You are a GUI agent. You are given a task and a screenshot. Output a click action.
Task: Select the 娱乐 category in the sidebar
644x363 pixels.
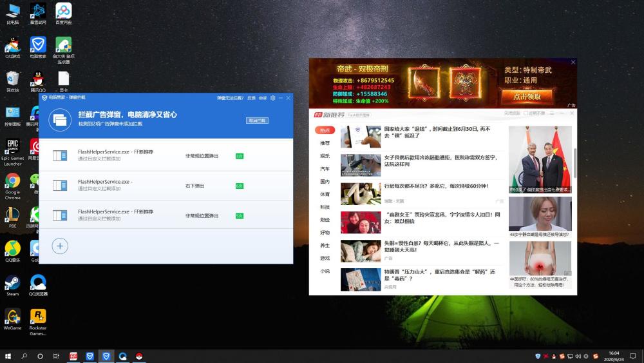[x=325, y=156]
